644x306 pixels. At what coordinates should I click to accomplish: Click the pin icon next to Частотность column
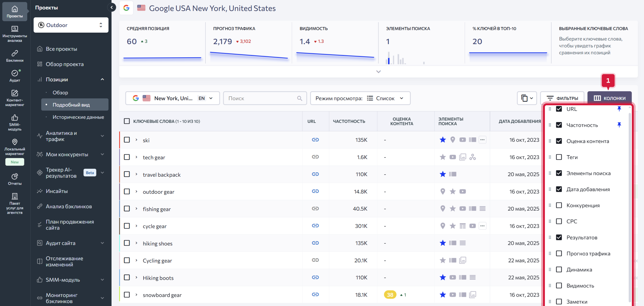pyautogui.click(x=619, y=125)
